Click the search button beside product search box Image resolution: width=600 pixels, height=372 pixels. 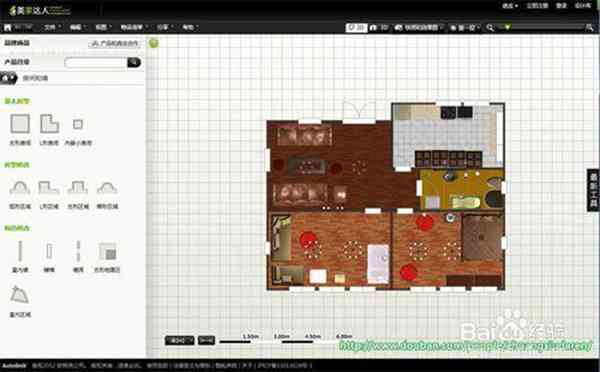[x=134, y=62]
